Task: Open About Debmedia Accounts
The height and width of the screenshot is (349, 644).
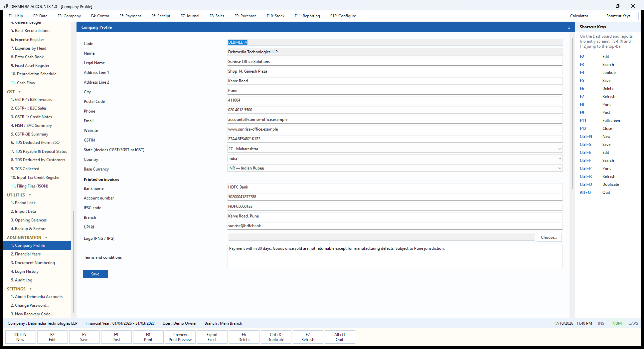Action: point(37,297)
